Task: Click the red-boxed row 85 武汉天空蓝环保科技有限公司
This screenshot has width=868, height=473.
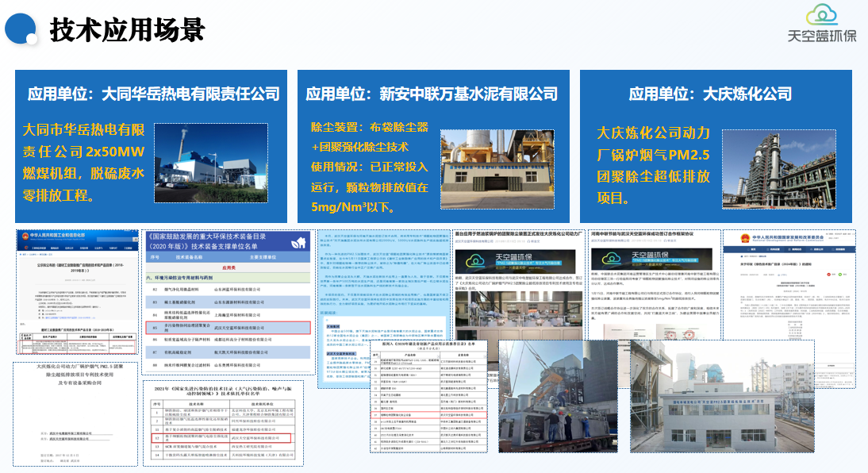Action: pyautogui.click(x=229, y=327)
